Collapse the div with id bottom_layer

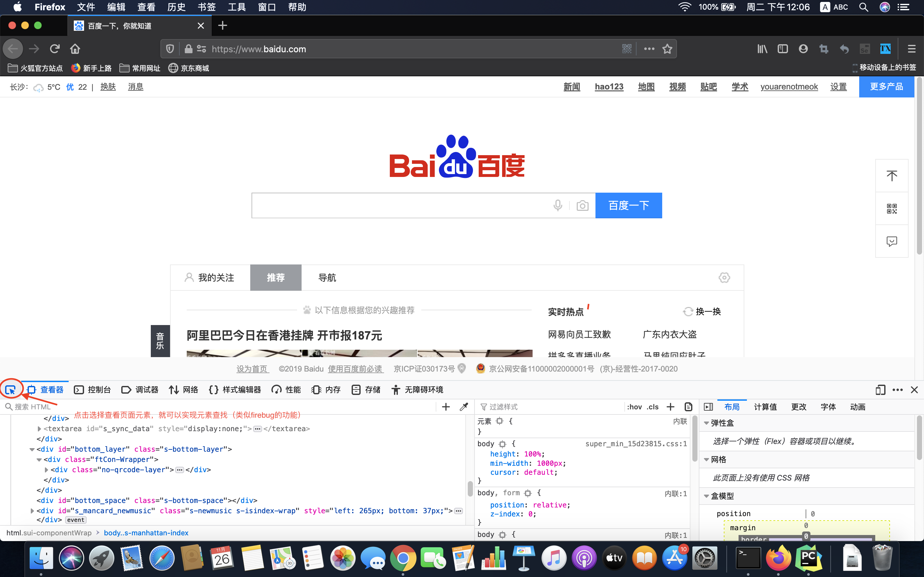click(x=32, y=449)
